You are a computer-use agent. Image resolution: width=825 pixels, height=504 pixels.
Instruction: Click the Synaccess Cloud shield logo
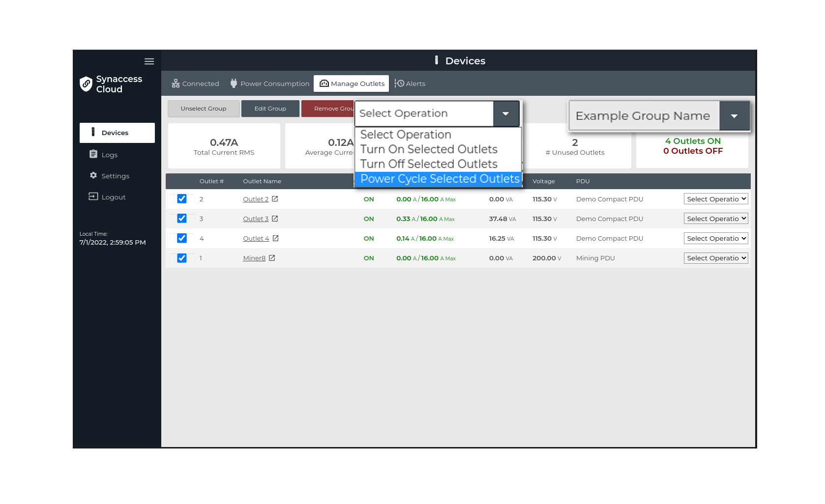click(x=86, y=84)
